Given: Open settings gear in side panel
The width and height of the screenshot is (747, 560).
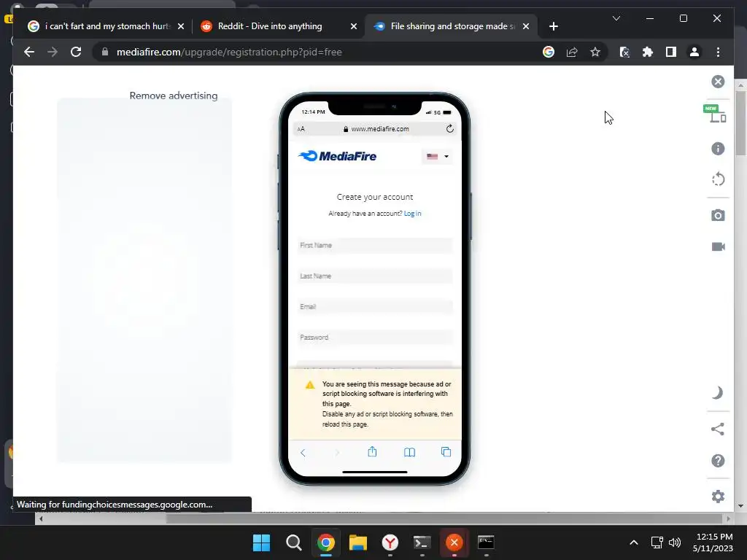Looking at the screenshot, I should [718, 497].
